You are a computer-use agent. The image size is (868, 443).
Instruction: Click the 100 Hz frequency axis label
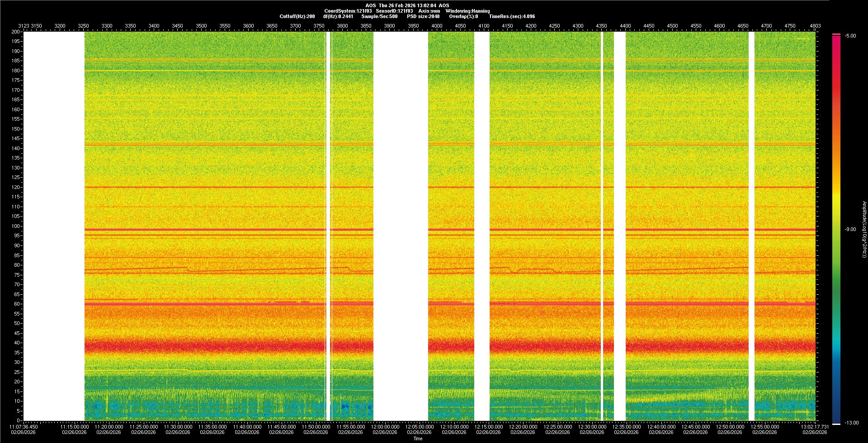16,226
